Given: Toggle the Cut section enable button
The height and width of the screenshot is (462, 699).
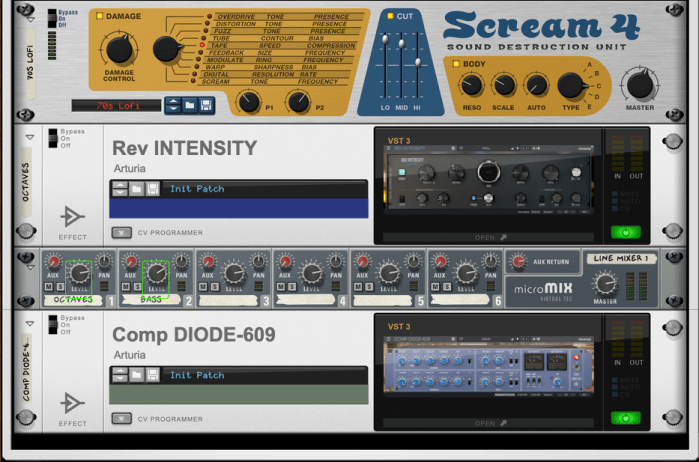Looking at the screenshot, I should point(390,17).
